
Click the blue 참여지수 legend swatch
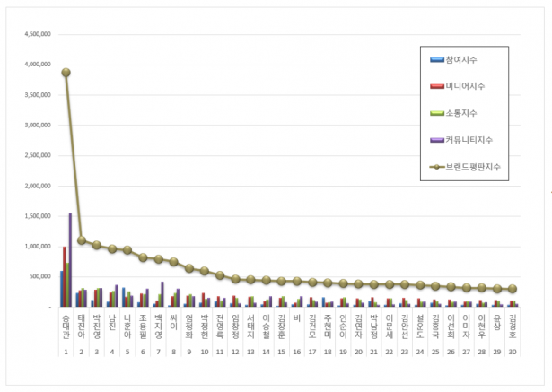pyautogui.click(x=437, y=60)
